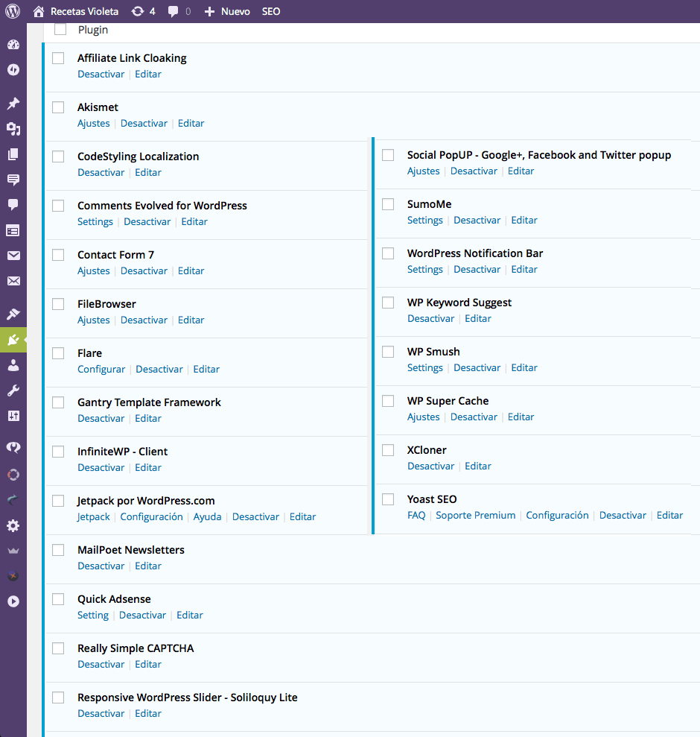Open Ajustes for WP Super Cache
This screenshot has width=700, height=737.
pyautogui.click(x=423, y=417)
